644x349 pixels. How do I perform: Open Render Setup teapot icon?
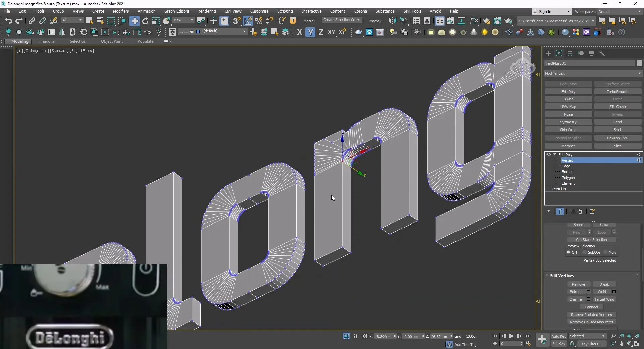pyautogui.click(x=487, y=21)
